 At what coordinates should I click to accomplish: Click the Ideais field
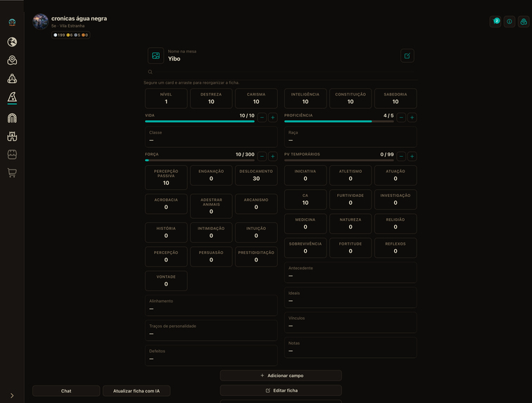(x=350, y=298)
